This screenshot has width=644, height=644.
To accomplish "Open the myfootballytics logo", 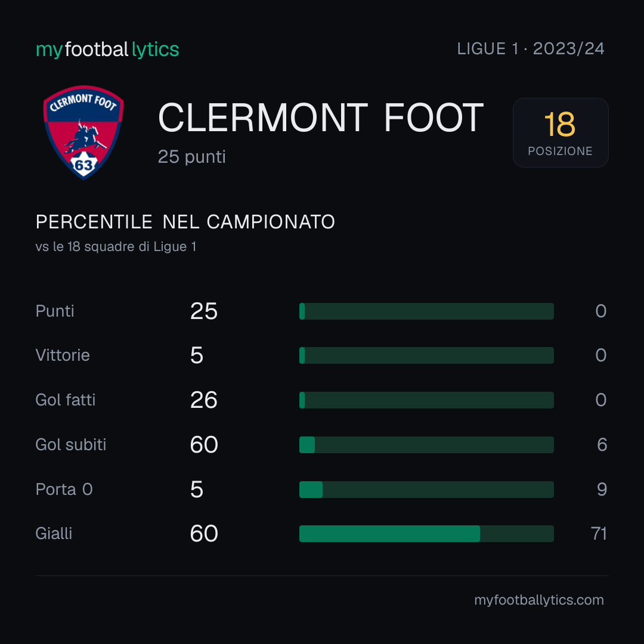I will tap(107, 49).
